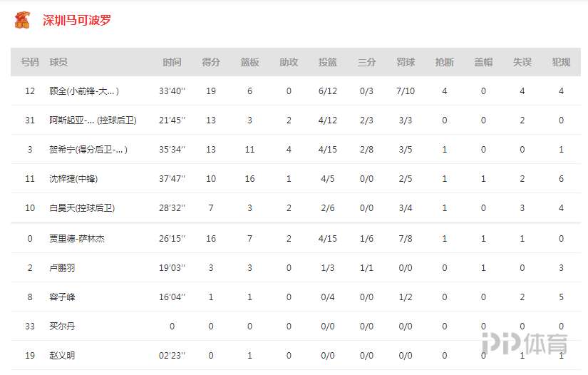The width and height of the screenshot is (588, 375).
Task: Click the 时间 column header
Action: click(x=172, y=63)
